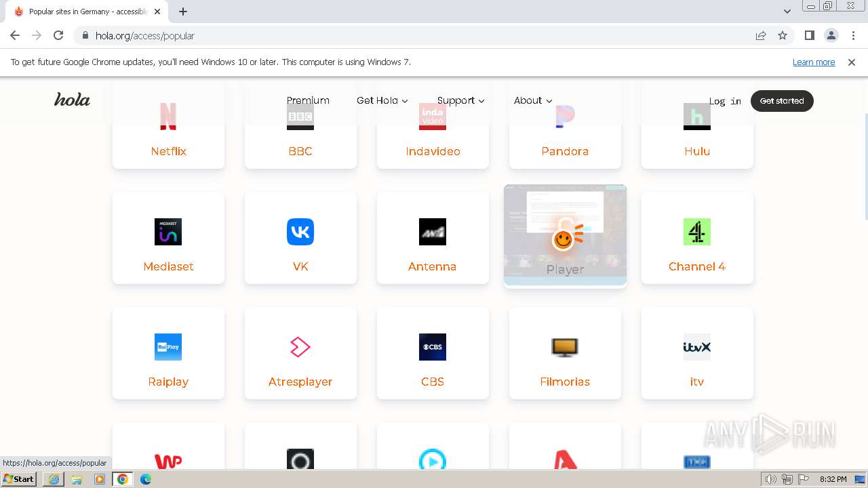Expand the Get Hola menu
The width and height of the screenshot is (868, 488).
click(382, 100)
